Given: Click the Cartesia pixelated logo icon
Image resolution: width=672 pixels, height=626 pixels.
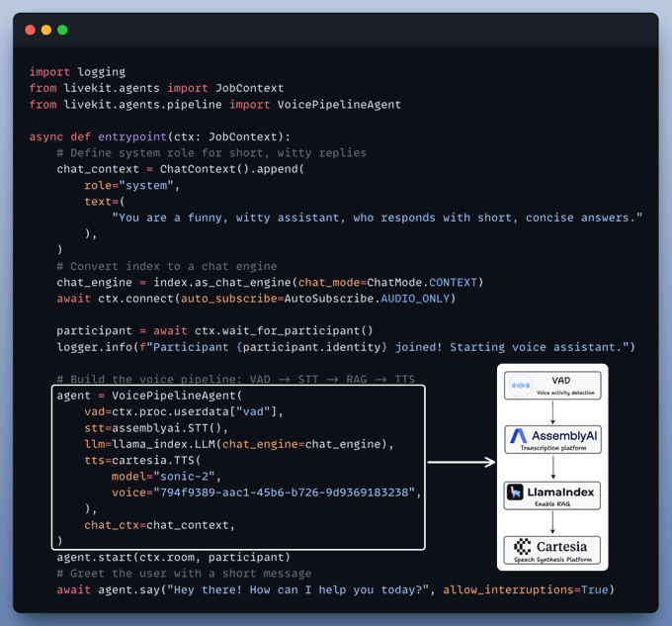Looking at the screenshot, I should click(x=522, y=547).
